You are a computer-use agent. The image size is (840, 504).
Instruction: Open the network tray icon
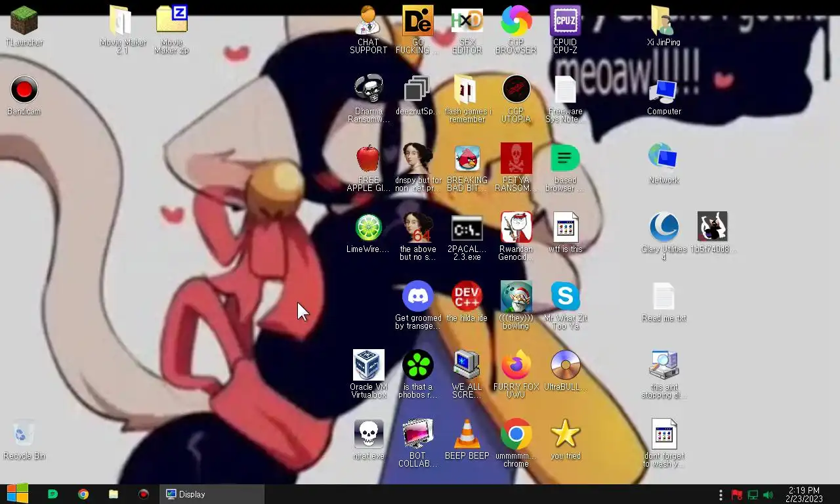(753, 495)
